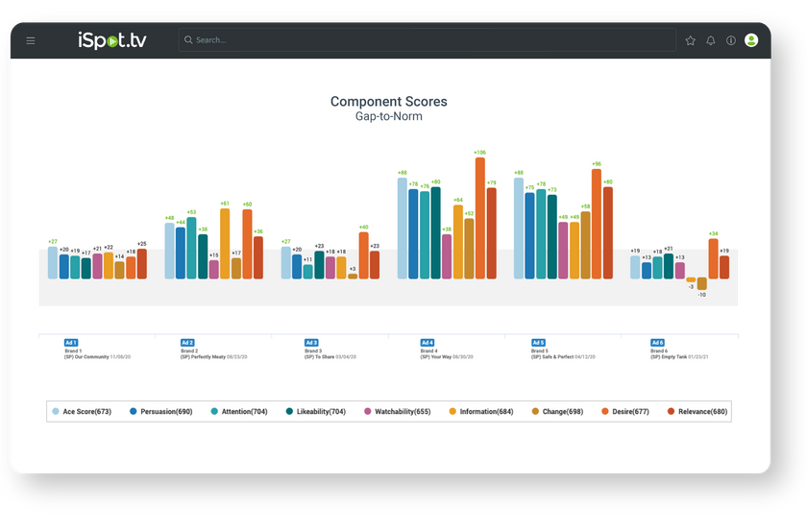807x532 pixels.
Task: Click the iSpot.tv logo
Action: pos(112,40)
